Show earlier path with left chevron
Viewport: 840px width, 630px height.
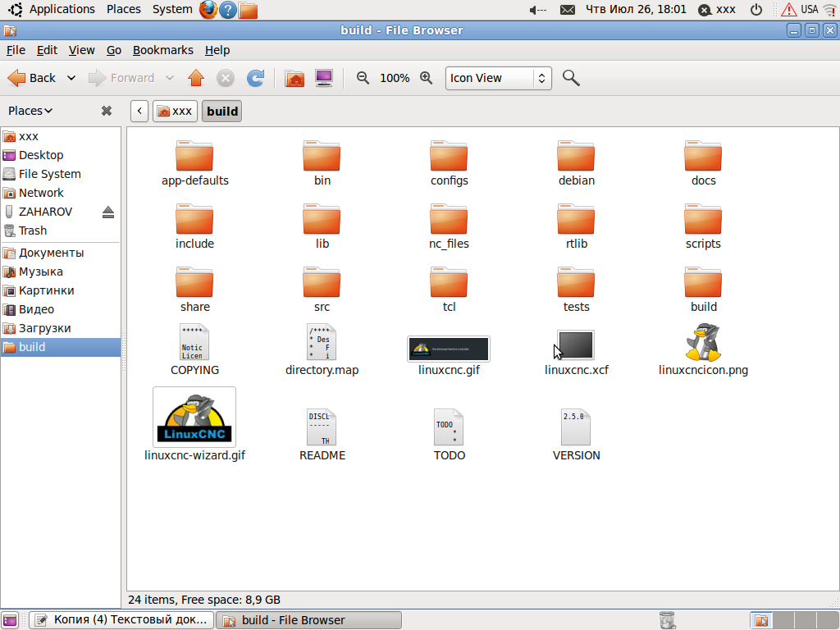139,111
